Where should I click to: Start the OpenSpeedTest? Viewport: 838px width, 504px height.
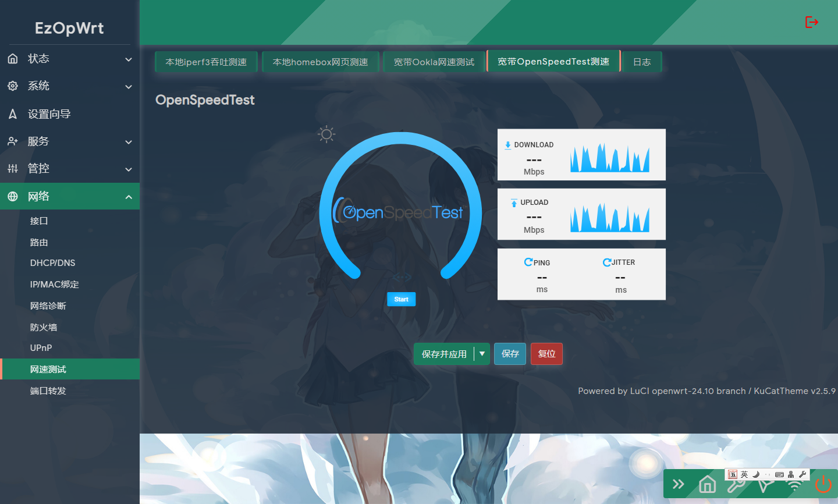(x=402, y=299)
